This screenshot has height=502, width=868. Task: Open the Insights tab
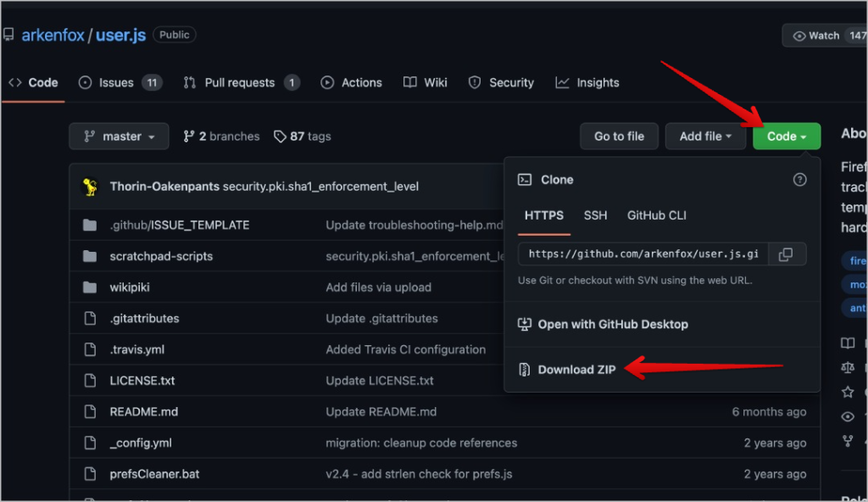587,82
